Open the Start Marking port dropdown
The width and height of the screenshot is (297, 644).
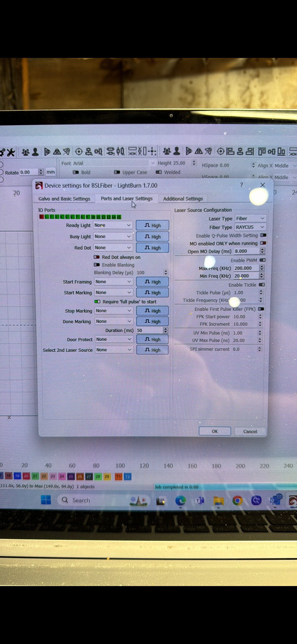(x=114, y=293)
